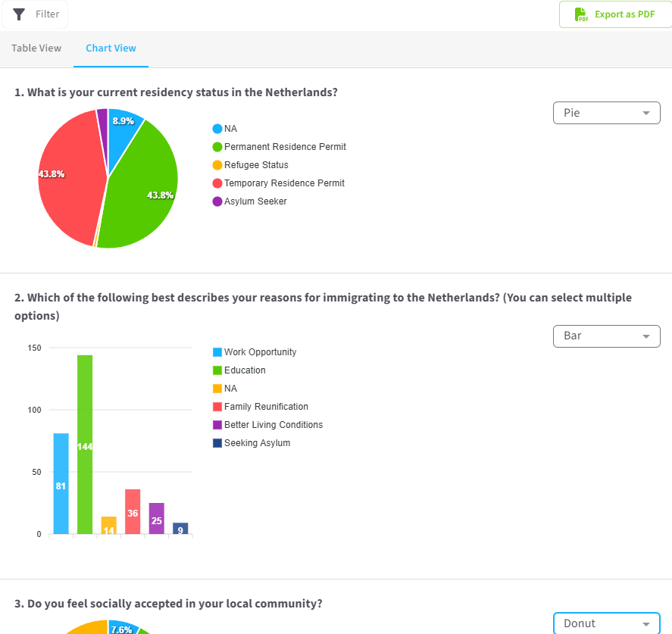
Task: Toggle Permanent Residence Permit legend item
Action: [x=280, y=147]
